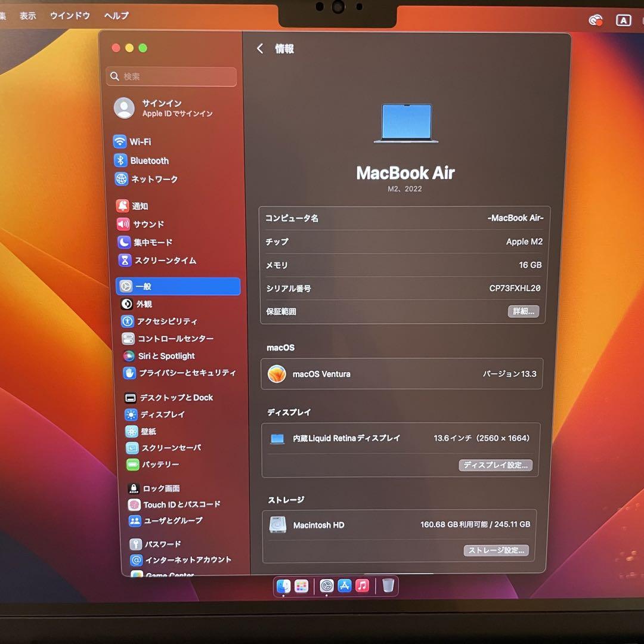Open ディスプレイ settings in sidebar
644x644 pixels.
[x=155, y=414]
